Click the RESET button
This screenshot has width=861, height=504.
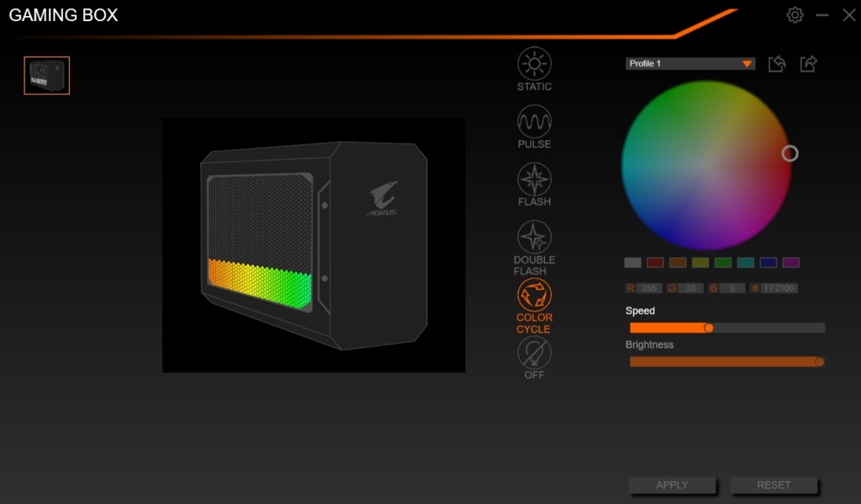click(x=774, y=485)
